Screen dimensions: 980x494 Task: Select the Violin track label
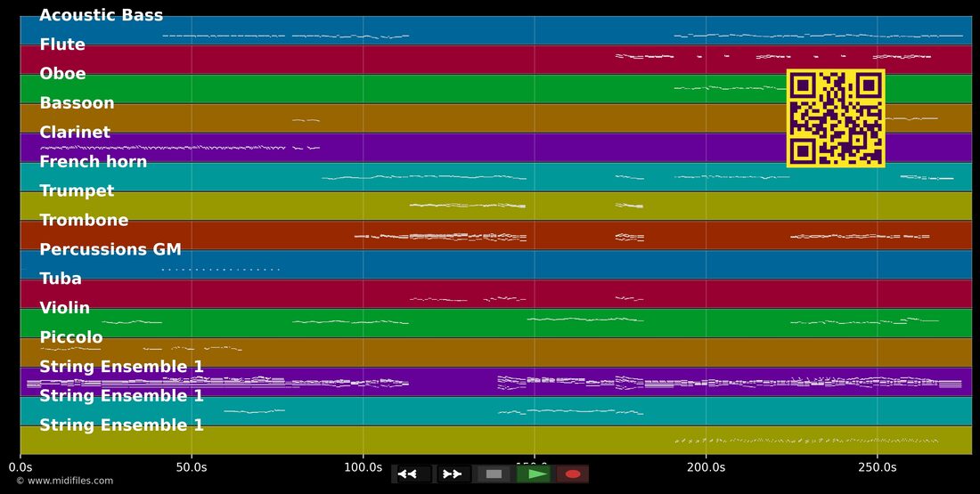[65, 308]
